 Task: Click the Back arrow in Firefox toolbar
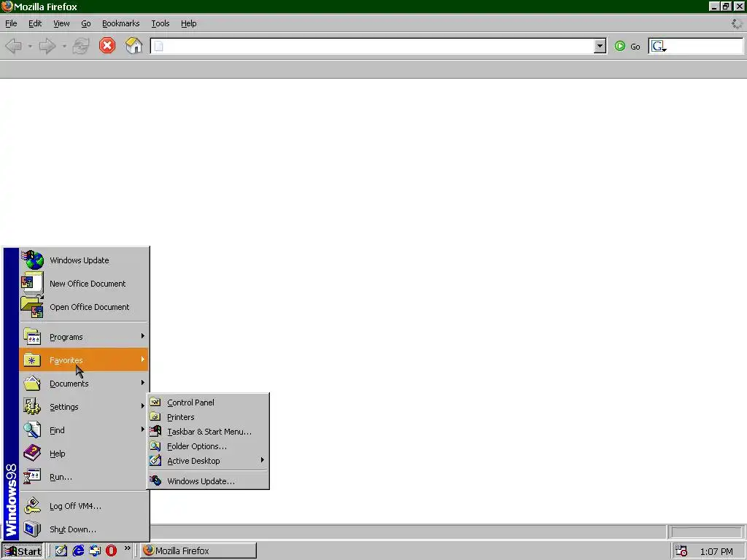point(13,46)
